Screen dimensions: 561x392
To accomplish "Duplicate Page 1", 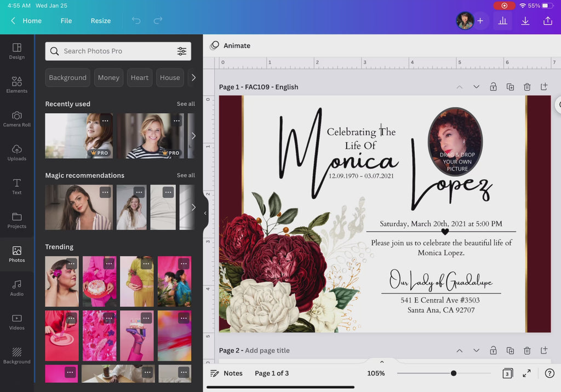I will click(510, 87).
